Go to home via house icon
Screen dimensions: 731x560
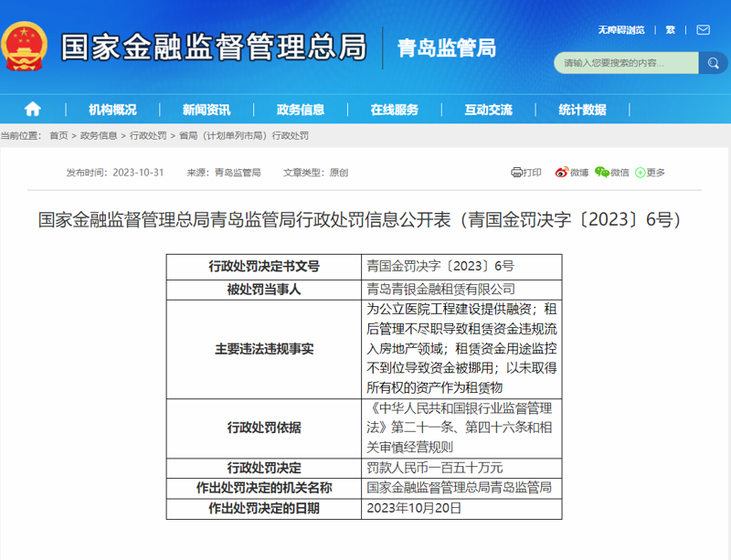tap(33, 109)
